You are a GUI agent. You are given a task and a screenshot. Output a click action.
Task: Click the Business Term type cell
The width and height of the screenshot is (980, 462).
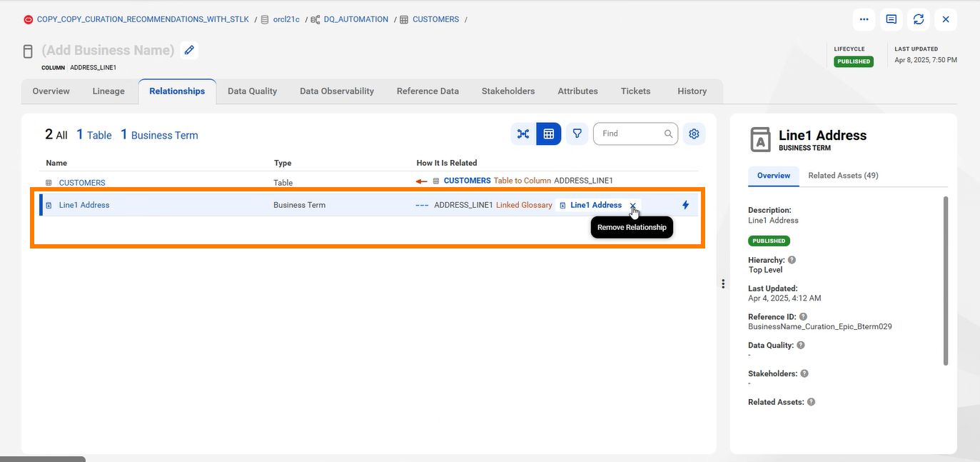[x=299, y=205]
